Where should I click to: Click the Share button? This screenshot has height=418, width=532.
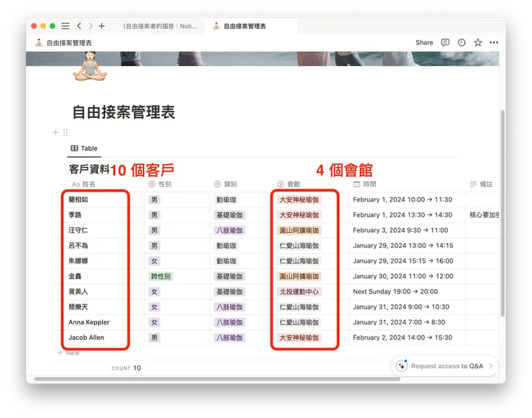[x=424, y=42]
